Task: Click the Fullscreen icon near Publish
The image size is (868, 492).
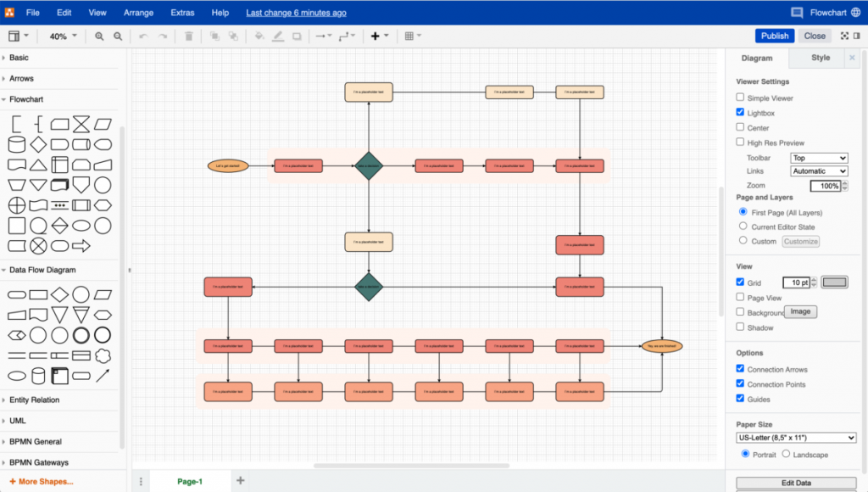Action: pyautogui.click(x=844, y=36)
